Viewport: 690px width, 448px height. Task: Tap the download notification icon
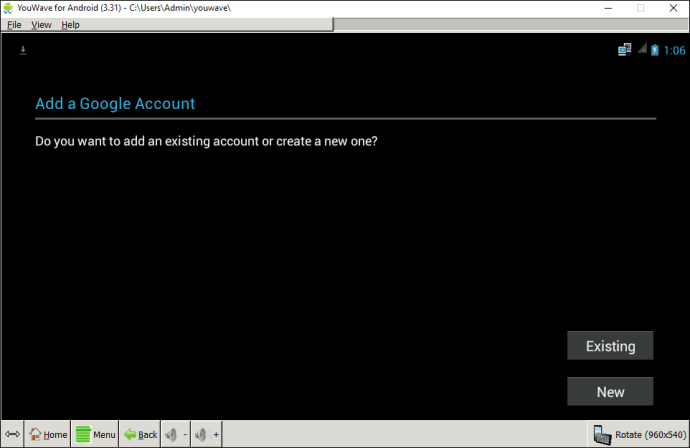coord(23,51)
